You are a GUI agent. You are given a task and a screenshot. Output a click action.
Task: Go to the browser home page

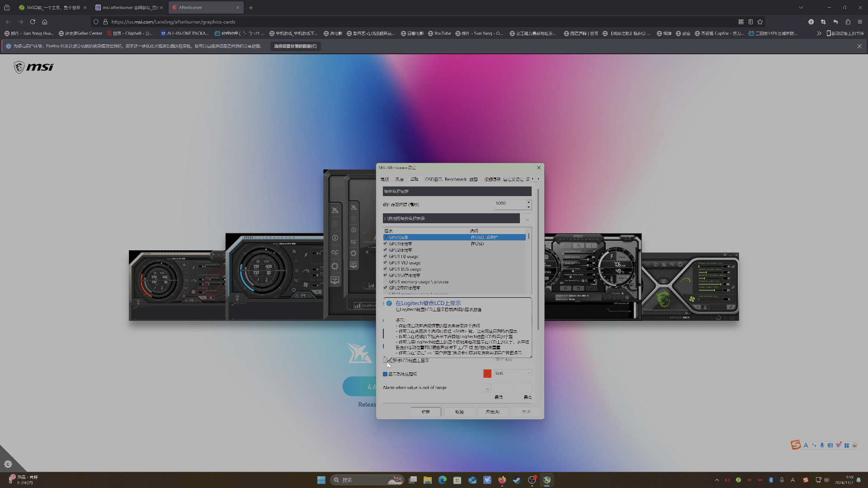tap(45, 22)
